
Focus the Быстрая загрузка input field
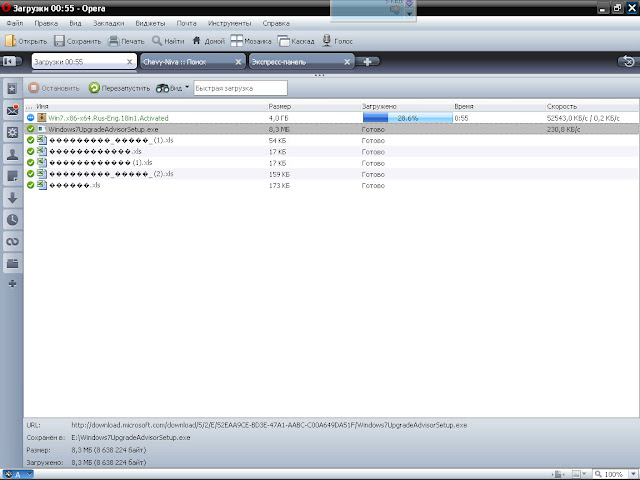[240, 88]
